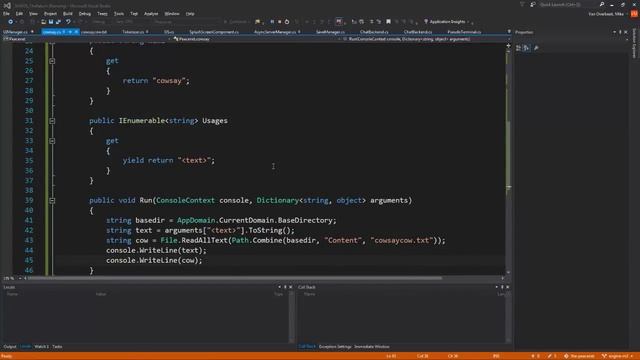Click the highlighted debug toolbar icon
The height and width of the screenshot is (360, 640).
[x=339, y=22]
